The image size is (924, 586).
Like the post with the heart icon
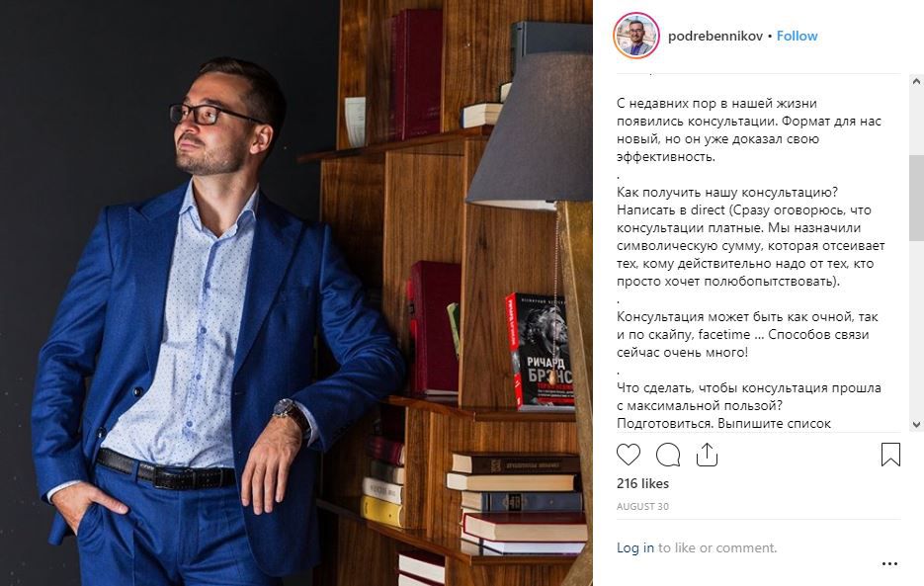[629, 455]
